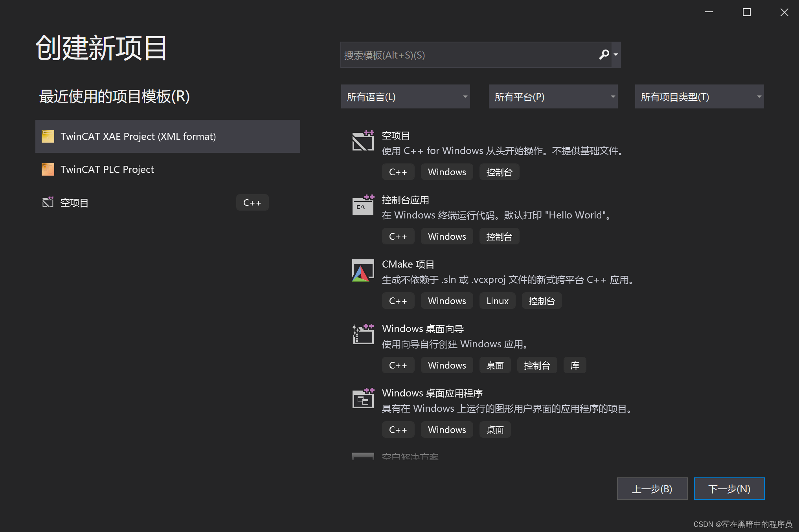
Task: Click the Linux tag under CMake 项目
Action: tap(497, 301)
